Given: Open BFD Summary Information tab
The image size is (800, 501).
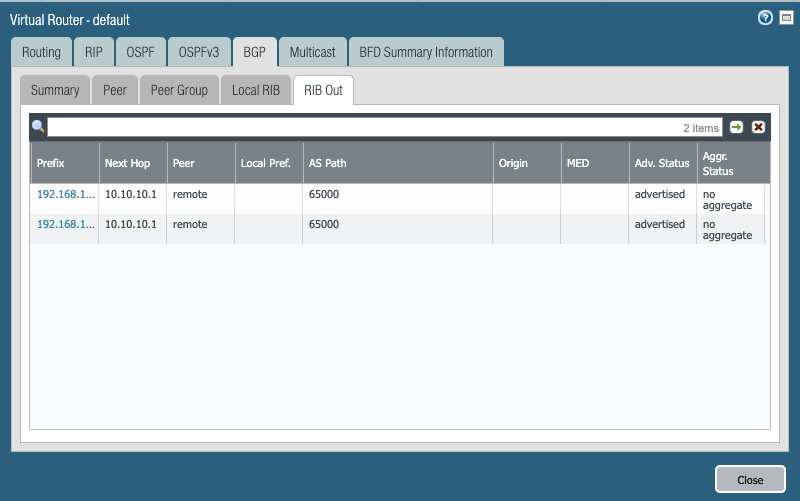Looking at the screenshot, I should pyautogui.click(x=426, y=52).
